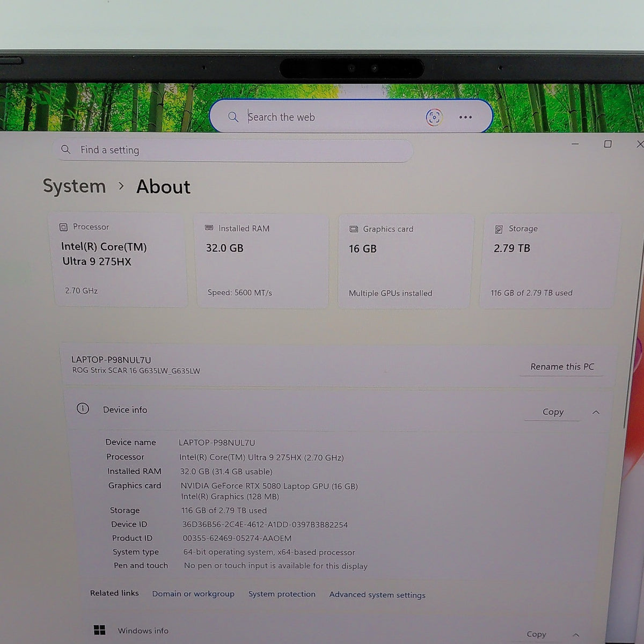Click 116 GB of 2.79 TB used in Storage card
Image resolution: width=644 pixels, height=644 pixels.
pos(531,293)
